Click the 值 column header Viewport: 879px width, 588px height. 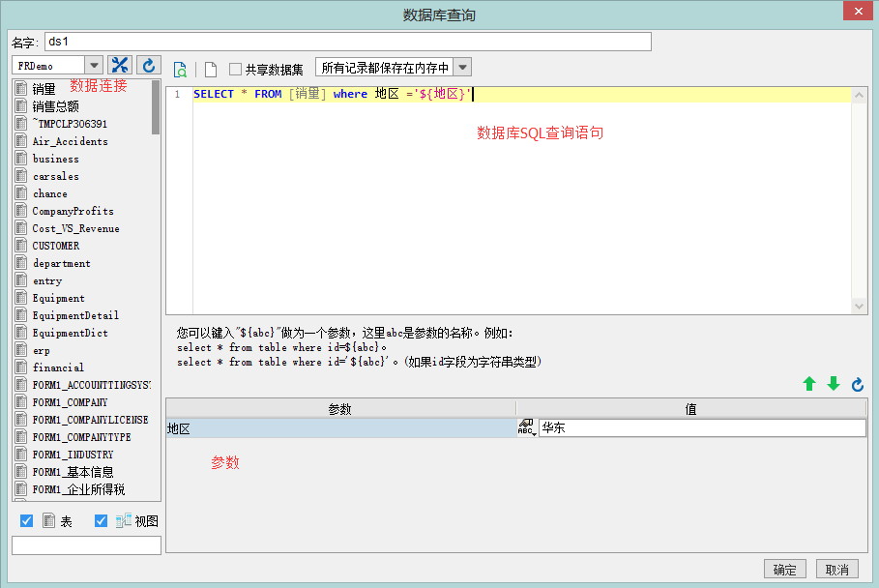(x=690, y=409)
